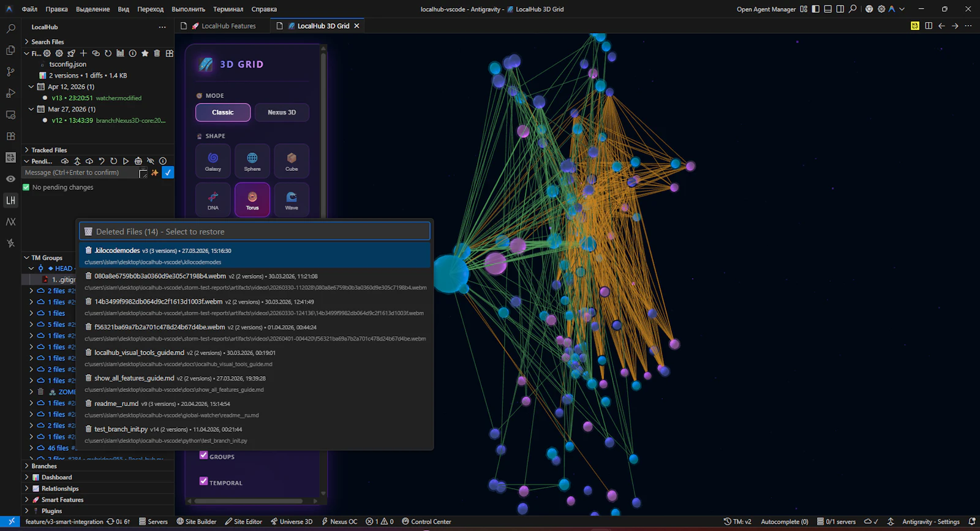Click play icon in Pending toolbar
This screenshot has width=980, height=531.
126,161
